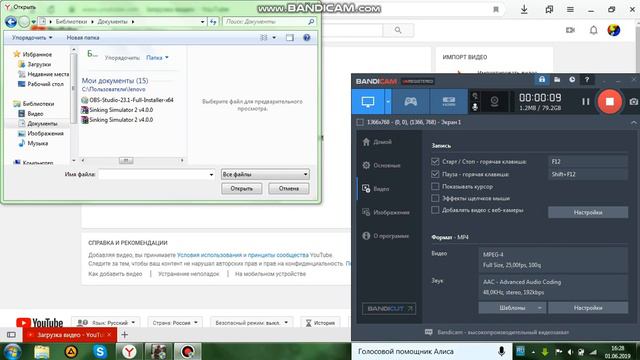Pause the Bandicam recording
The image size is (640, 360).
[586, 102]
